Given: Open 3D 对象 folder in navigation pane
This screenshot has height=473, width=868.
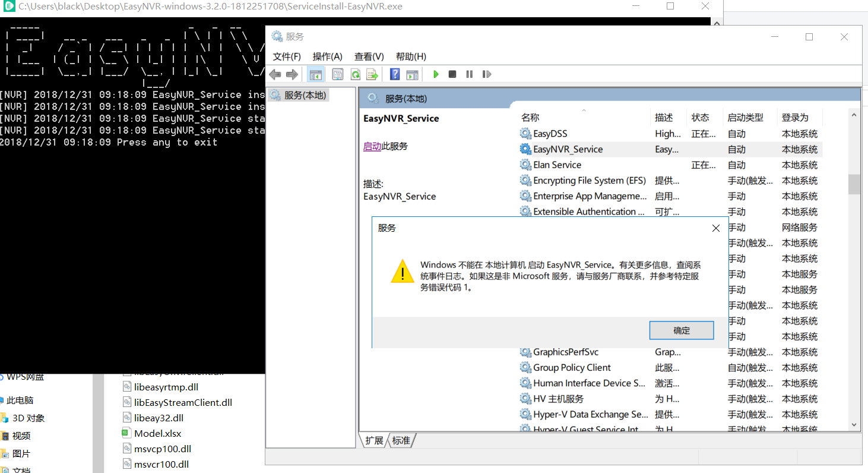Looking at the screenshot, I should pyautogui.click(x=28, y=418).
